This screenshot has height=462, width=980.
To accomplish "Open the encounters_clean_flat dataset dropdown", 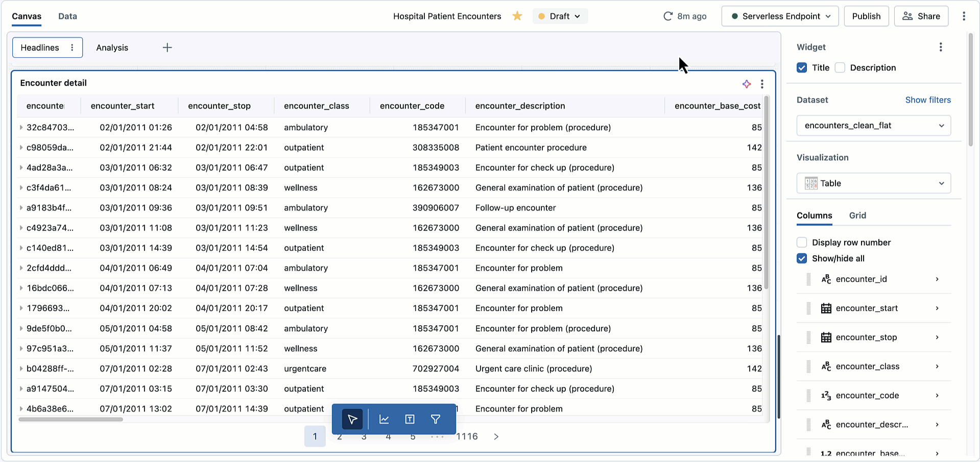I will [x=873, y=126].
